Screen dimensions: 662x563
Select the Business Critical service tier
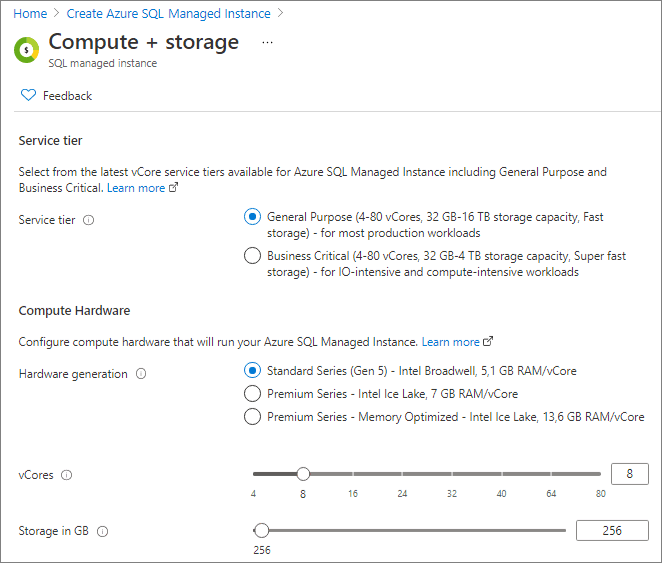point(253,256)
